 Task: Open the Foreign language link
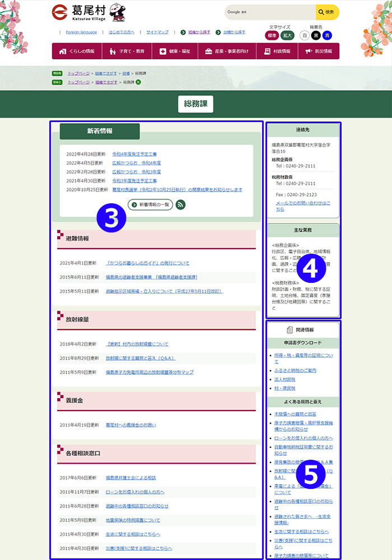(x=81, y=32)
